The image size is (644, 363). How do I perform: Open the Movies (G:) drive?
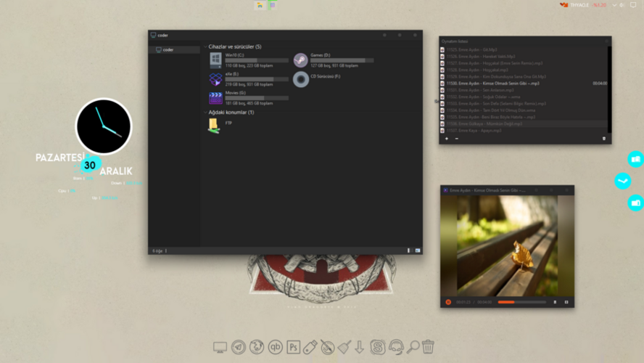[249, 98]
